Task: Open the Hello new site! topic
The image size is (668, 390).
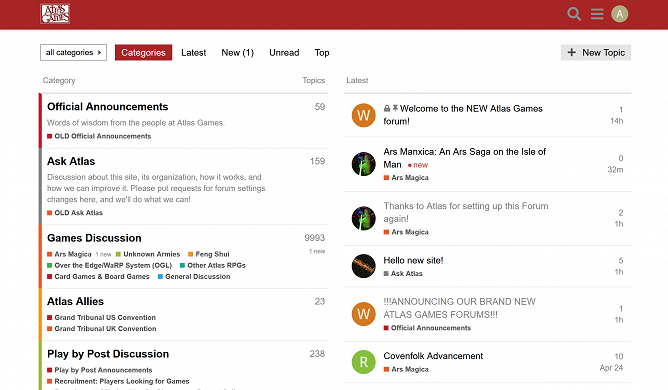Action: [x=413, y=260]
